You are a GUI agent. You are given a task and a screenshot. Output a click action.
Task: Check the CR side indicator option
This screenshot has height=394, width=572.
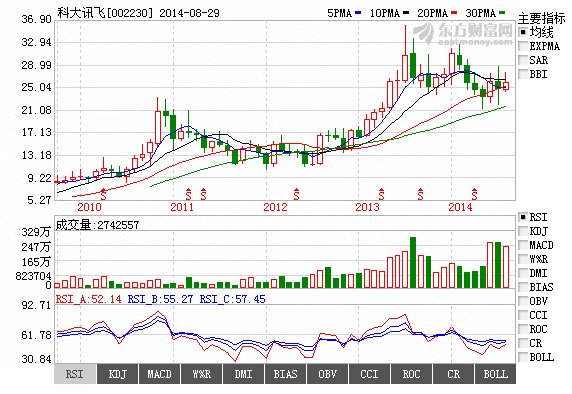523,343
